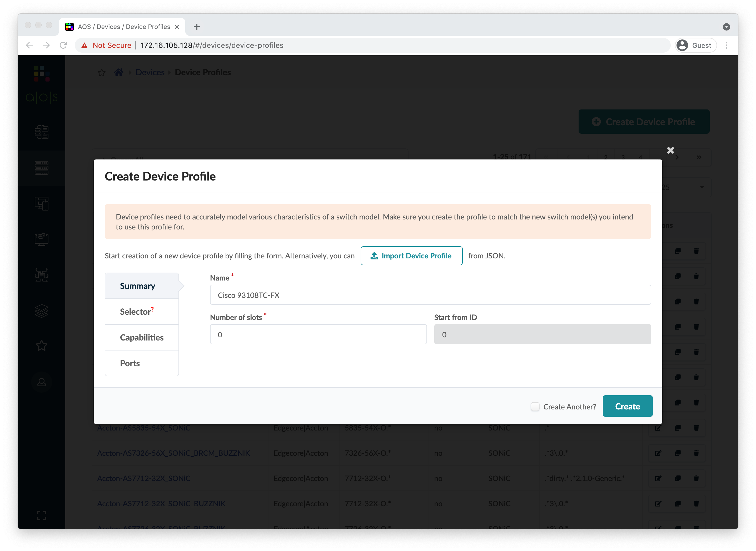The height and width of the screenshot is (551, 756).
Task: Open the browser profile dropdown near Guest
Action: [695, 45]
